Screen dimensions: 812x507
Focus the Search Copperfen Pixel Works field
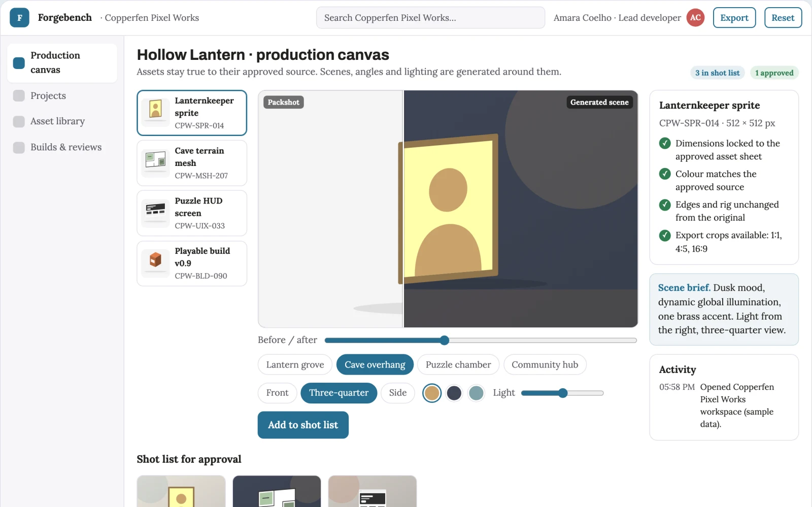tap(430, 18)
